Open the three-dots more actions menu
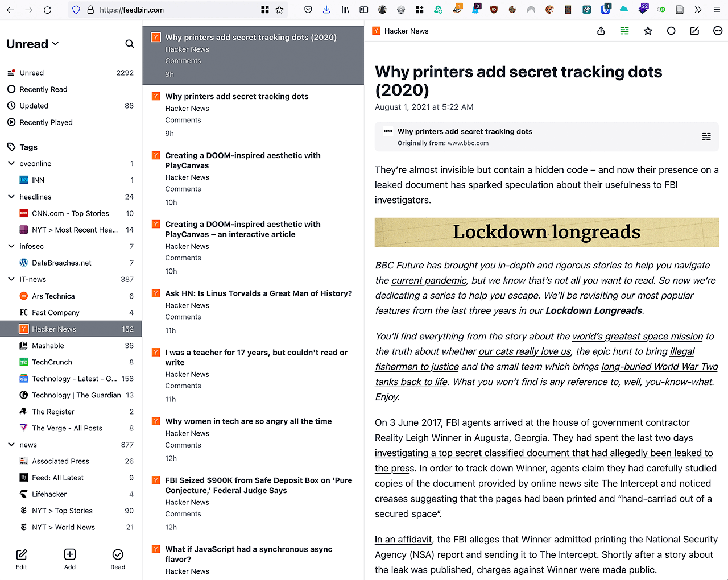This screenshot has height=580, width=728. click(x=718, y=31)
